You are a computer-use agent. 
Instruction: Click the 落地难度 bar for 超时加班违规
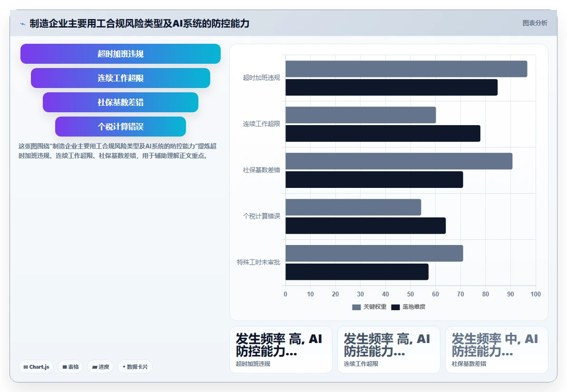tap(391, 88)
